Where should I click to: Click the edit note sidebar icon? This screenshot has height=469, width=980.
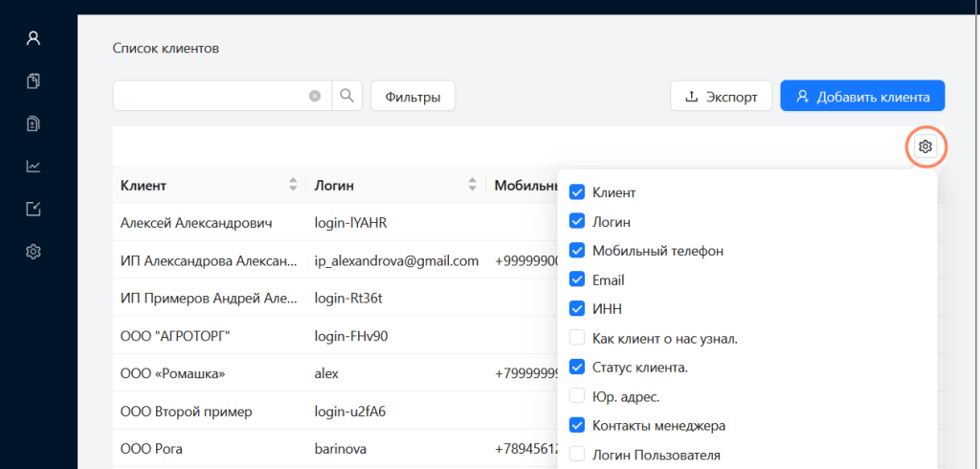(33, 209)
